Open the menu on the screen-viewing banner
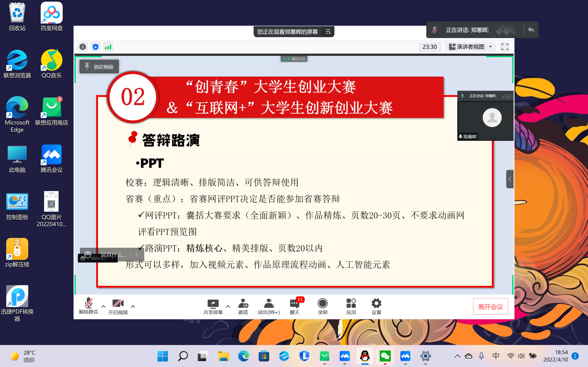588x367 pixels. click(328, 32)
